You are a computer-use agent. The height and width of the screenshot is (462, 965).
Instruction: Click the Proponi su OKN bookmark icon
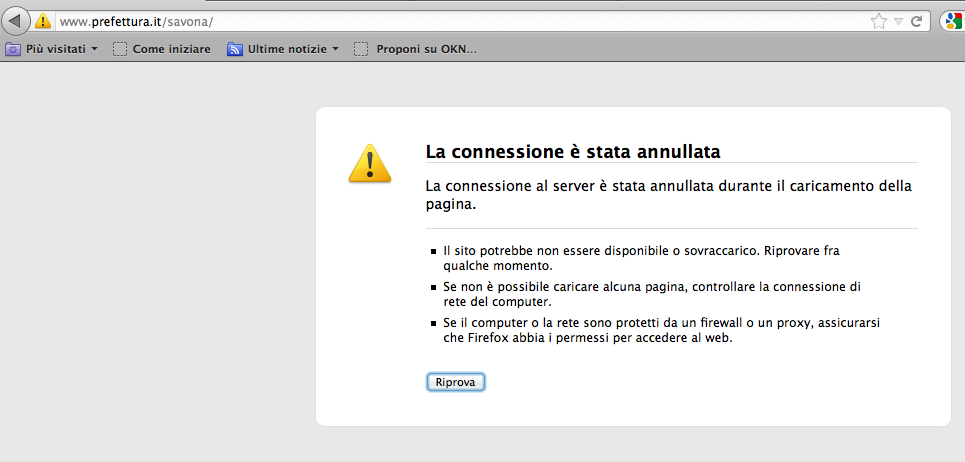361,49
